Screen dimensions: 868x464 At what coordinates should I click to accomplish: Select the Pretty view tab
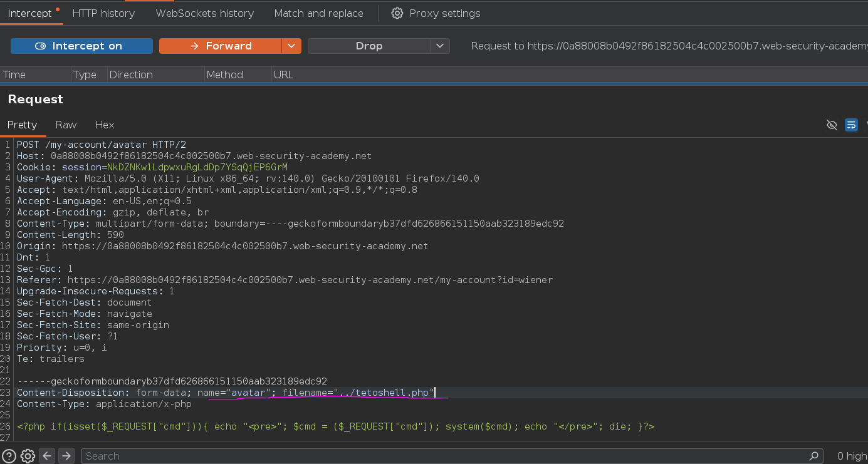pos(23,125)
